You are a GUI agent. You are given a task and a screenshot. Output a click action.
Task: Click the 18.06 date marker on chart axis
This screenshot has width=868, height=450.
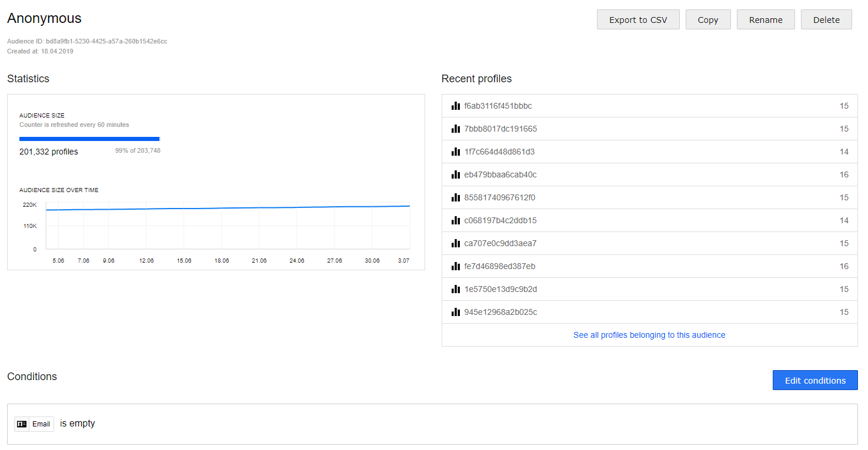click(x=222, y=261)
